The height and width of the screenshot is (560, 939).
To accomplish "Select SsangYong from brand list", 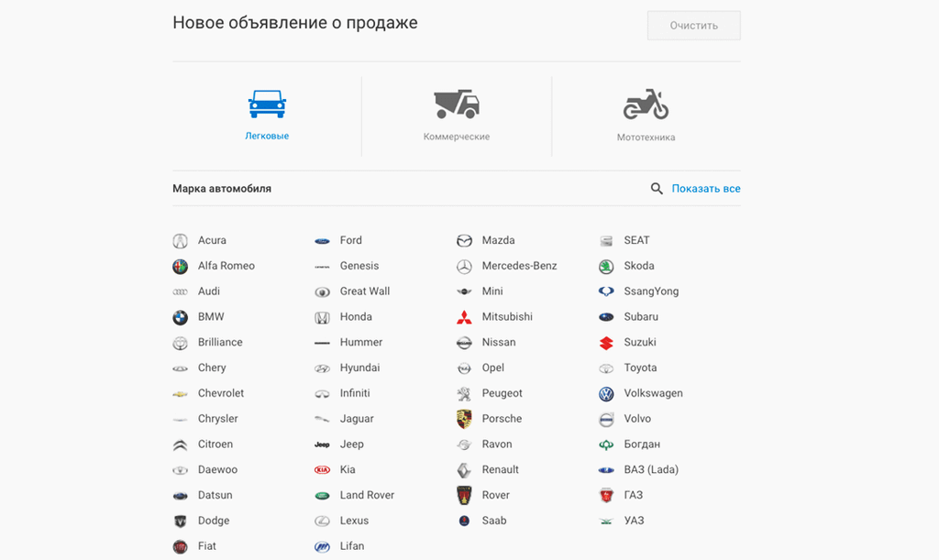I will (652, 291).
